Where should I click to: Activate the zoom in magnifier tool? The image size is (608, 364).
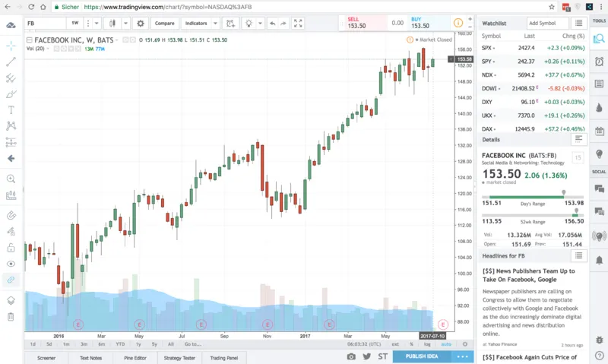(x=11, y=179)
